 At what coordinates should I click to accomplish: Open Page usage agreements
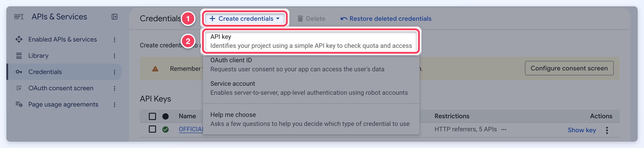coord(63,104)
